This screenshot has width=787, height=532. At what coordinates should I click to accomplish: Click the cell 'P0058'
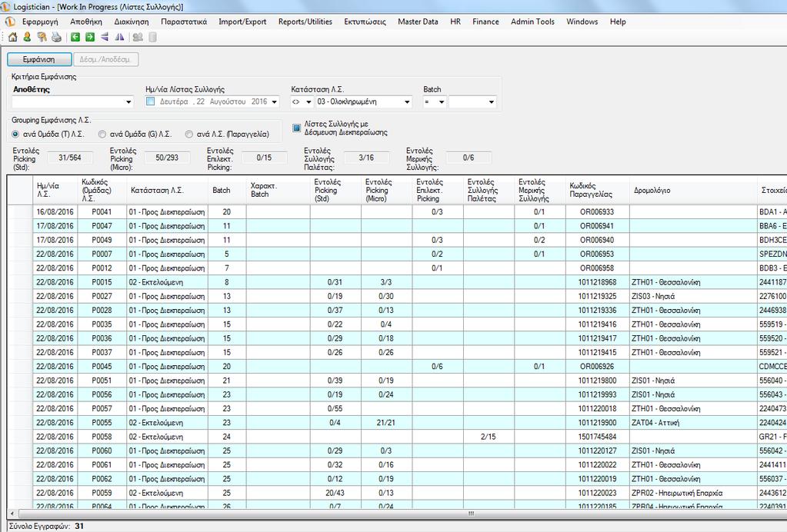click(102, 437)
